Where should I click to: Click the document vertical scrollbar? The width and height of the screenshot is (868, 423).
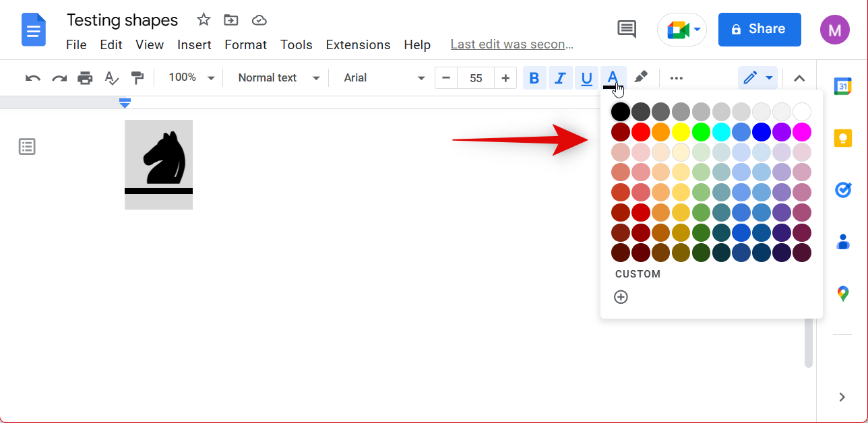click(809, 343)
